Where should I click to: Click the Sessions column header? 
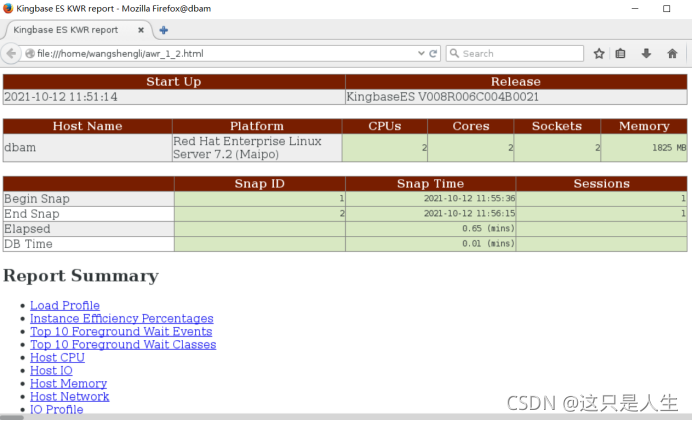[x=602, y=183]
